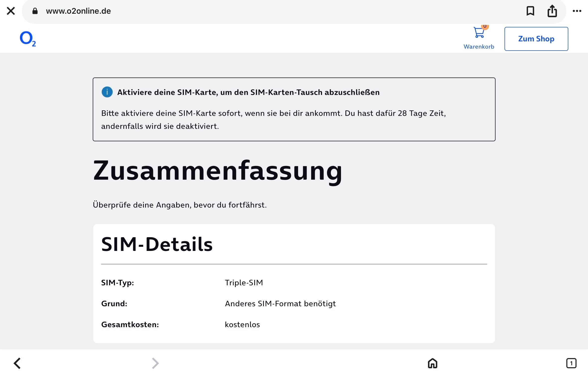Click the blue info icon in the notice
The width and height of the screenshot is (588, 377).
click(x=107, y=92)
